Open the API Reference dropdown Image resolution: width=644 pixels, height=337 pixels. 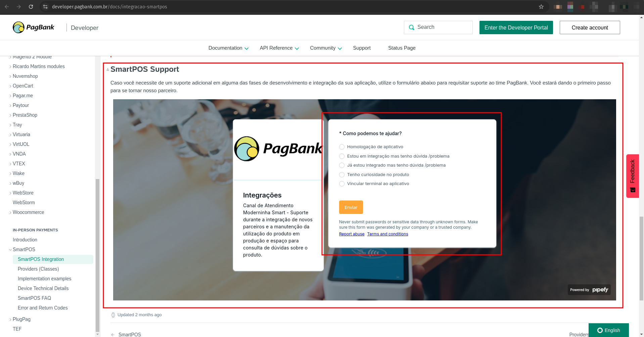pos(279,48)
